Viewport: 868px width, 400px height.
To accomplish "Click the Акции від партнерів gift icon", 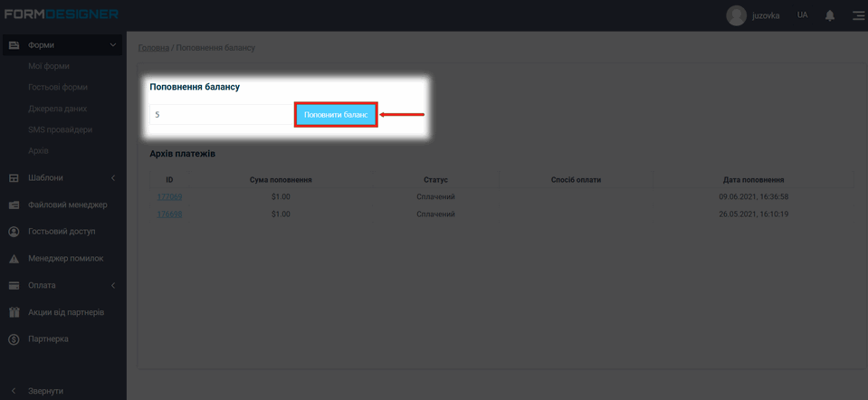I will [14, 312].
